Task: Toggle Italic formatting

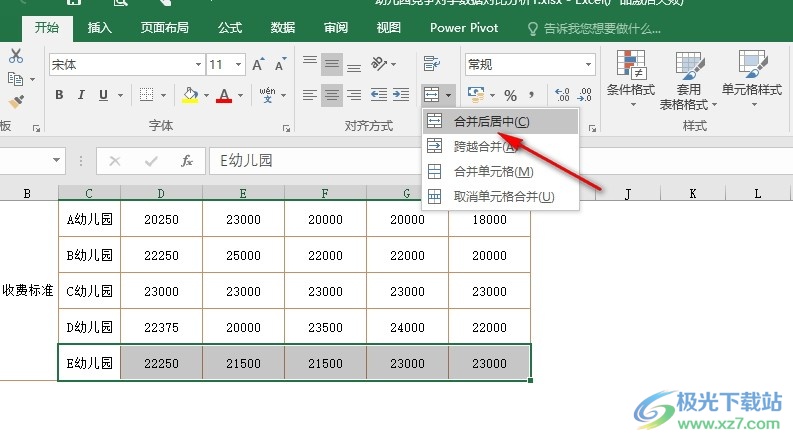Action: tap(81, 95)
